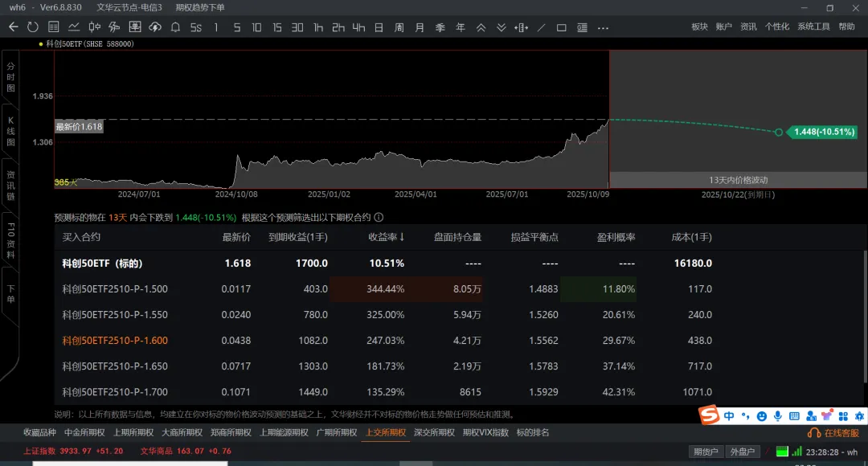Open the 在线客服 link

(835, 433)
